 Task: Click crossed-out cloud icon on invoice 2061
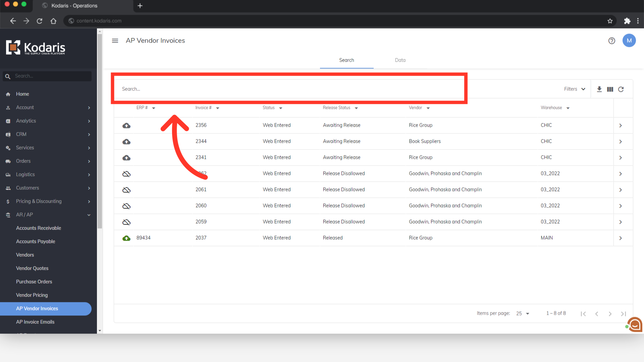(126, 190)
